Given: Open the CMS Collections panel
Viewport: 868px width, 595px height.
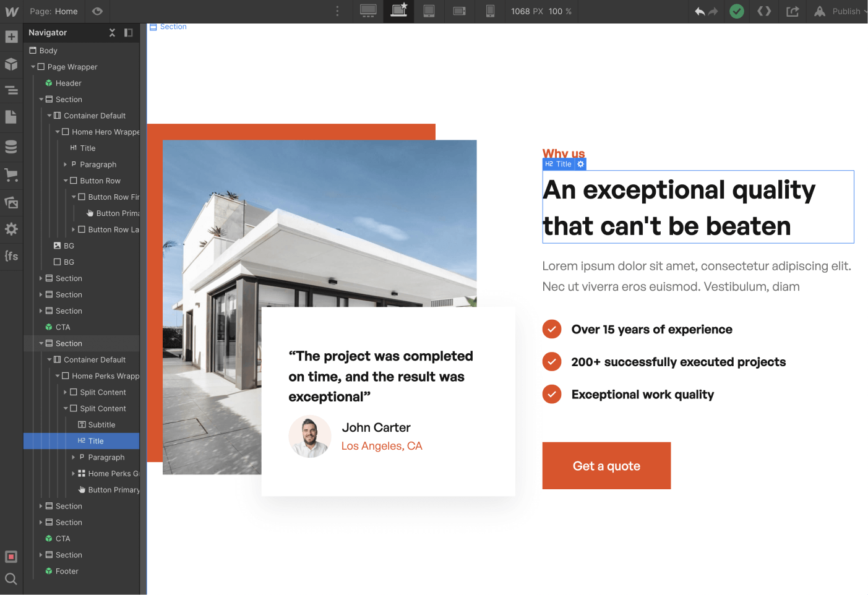Looking at the screenshot, I should coord(11,146).
